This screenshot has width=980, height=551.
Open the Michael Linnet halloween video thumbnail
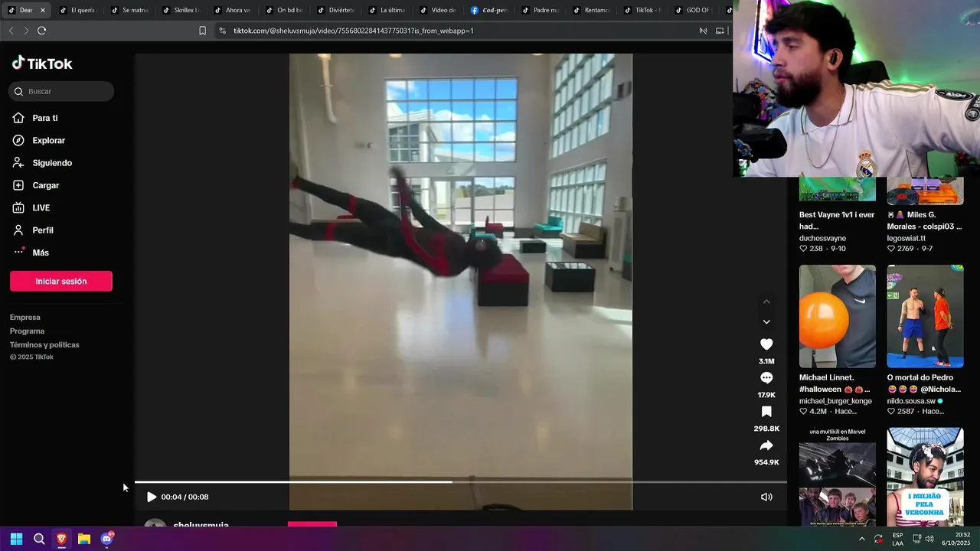pyautogui.click(x=838, y=316)
